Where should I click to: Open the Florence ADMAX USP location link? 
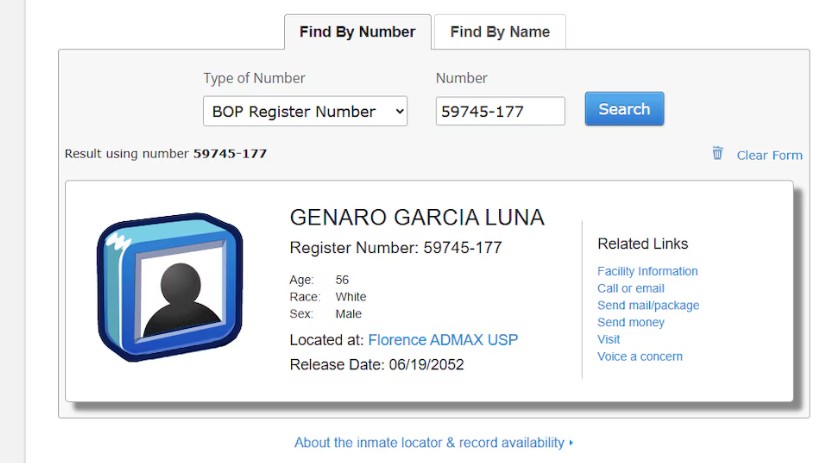(x=443, y=340)
